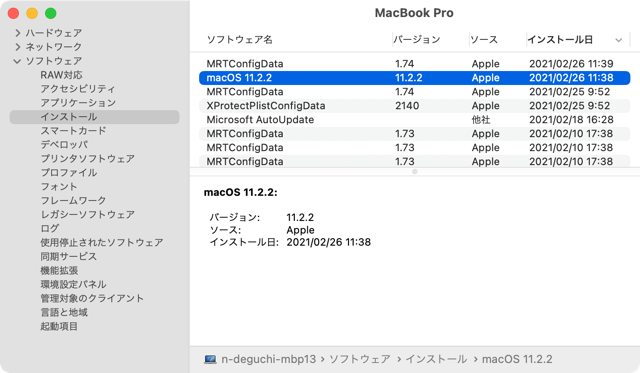Sort by インストール日 column header
Screen dimensions: 640x373
tap(560, 40)
